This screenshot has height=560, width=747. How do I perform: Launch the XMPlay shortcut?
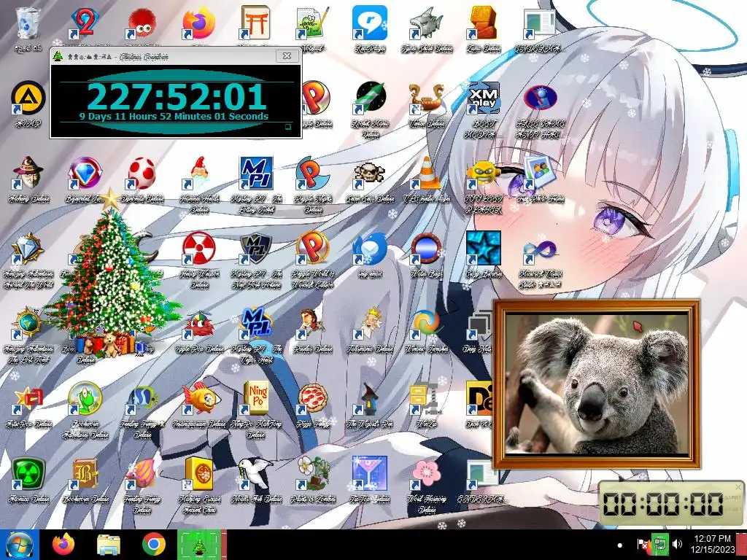[x=484, y=98]
